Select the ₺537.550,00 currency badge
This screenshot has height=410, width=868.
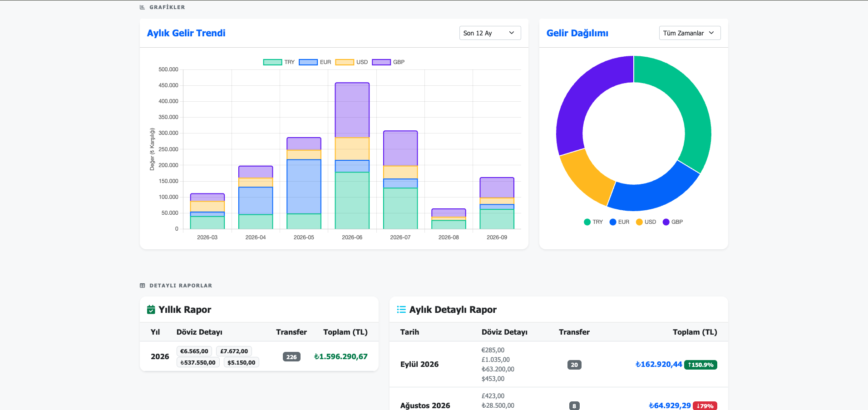coord(198,363)
